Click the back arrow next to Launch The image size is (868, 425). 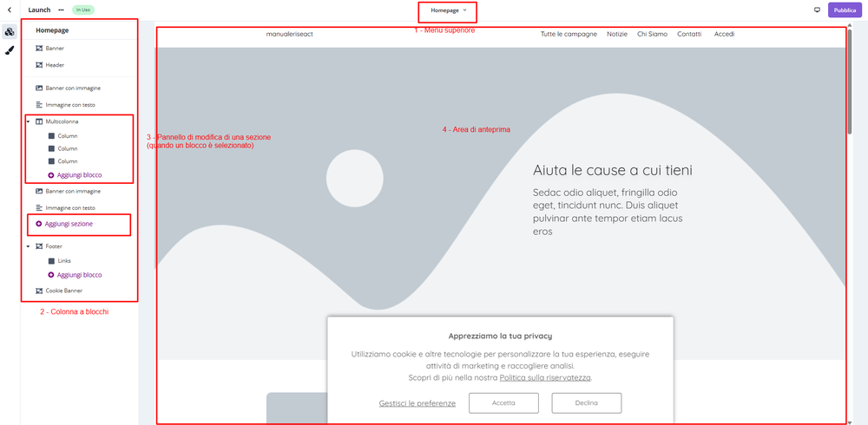coord(9,10)
